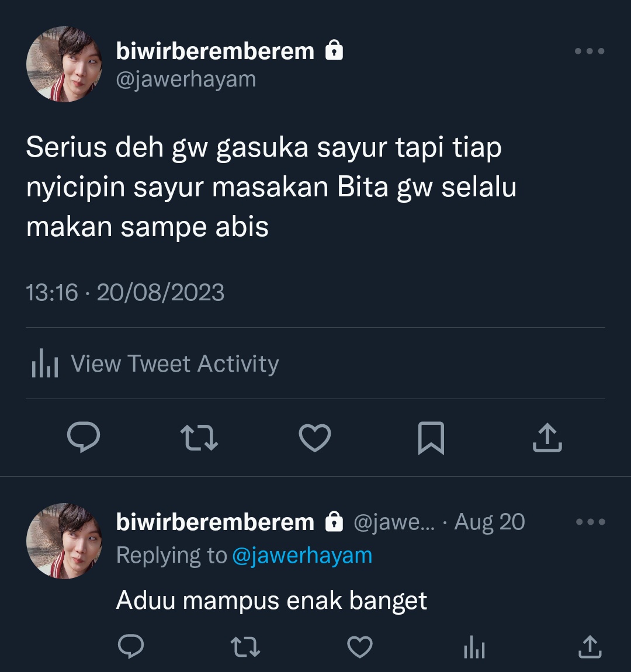Screen dimensions: 631x672
Task: Reply to the 'Aduu mampus' tweet
Action: coord(131,646)
